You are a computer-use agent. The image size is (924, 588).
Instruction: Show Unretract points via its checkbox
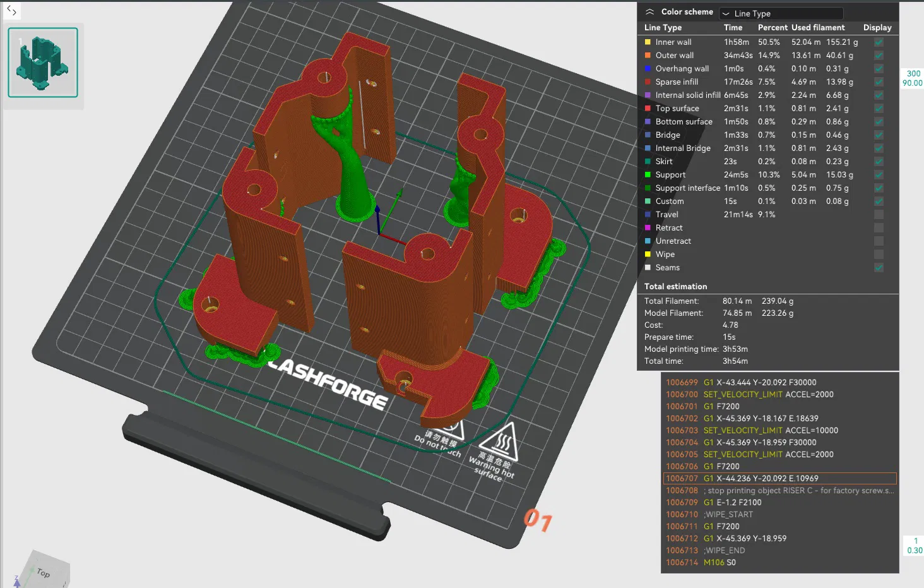879,241
